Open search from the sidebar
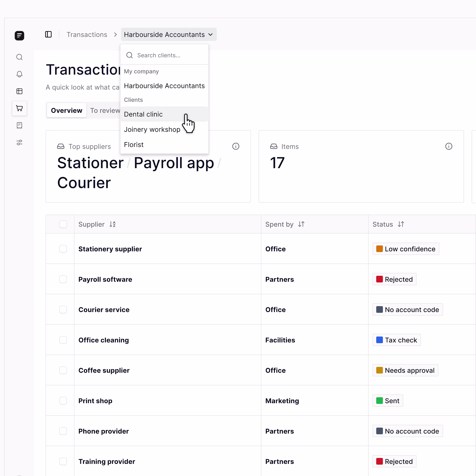476x476 pixels. (x=19, y=57)
